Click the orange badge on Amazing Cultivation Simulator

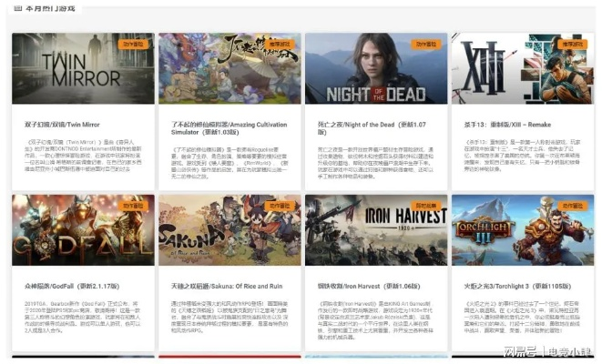coord(279,43)
